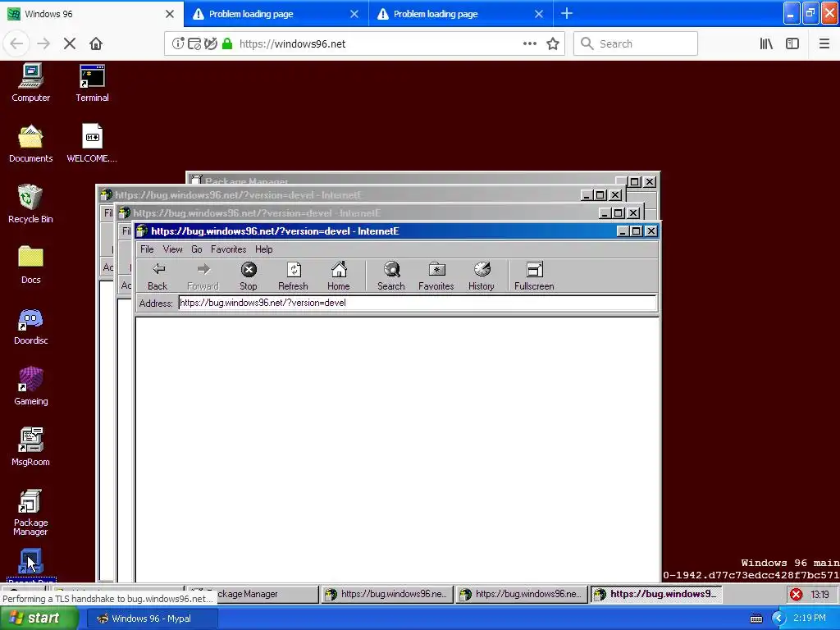840x630 pixels.
Task: Open the Favorites menu in InternetE
Action: click(228, 249)
